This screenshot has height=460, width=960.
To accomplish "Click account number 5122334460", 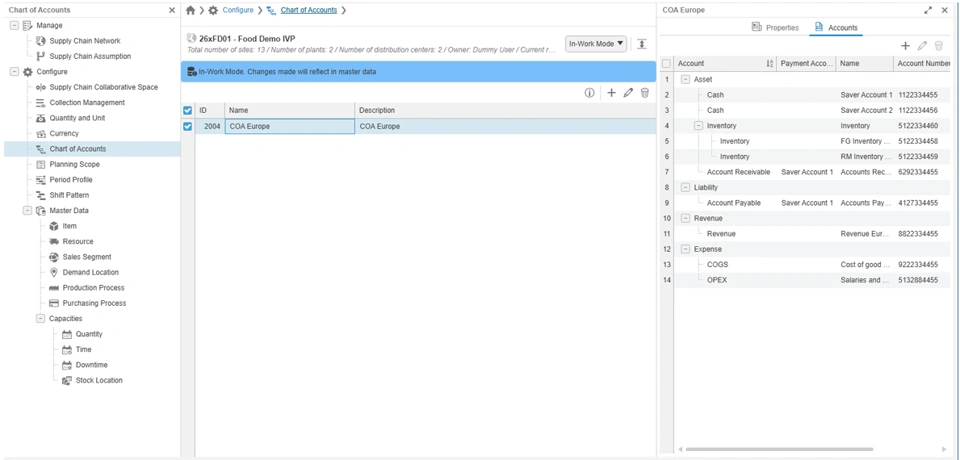I will [x=918, y=126].
